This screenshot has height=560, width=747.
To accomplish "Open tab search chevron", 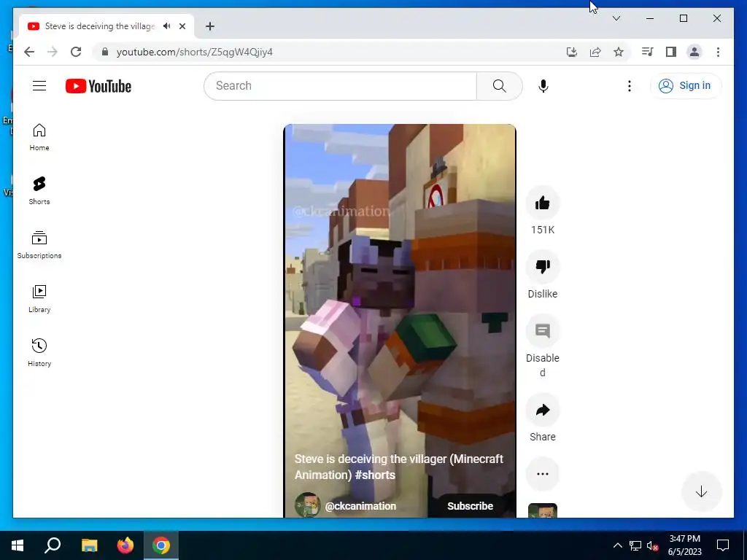I will click(x=616, y=18).
